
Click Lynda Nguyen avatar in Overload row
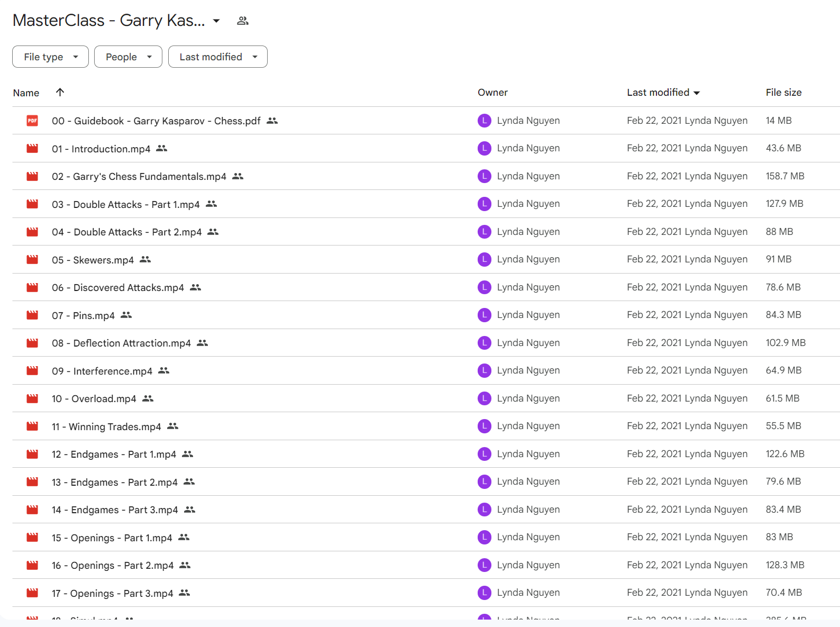point(485,398)
